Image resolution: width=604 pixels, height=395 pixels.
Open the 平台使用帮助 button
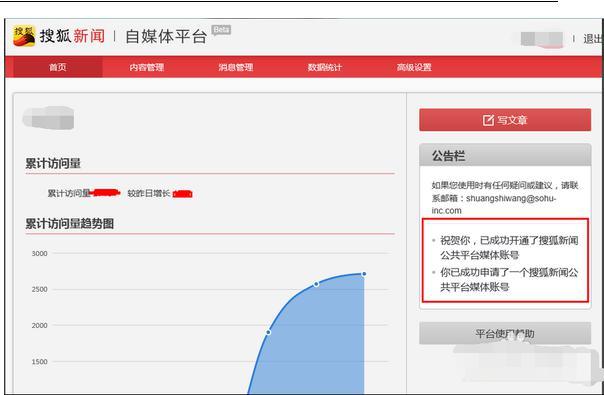505,333
